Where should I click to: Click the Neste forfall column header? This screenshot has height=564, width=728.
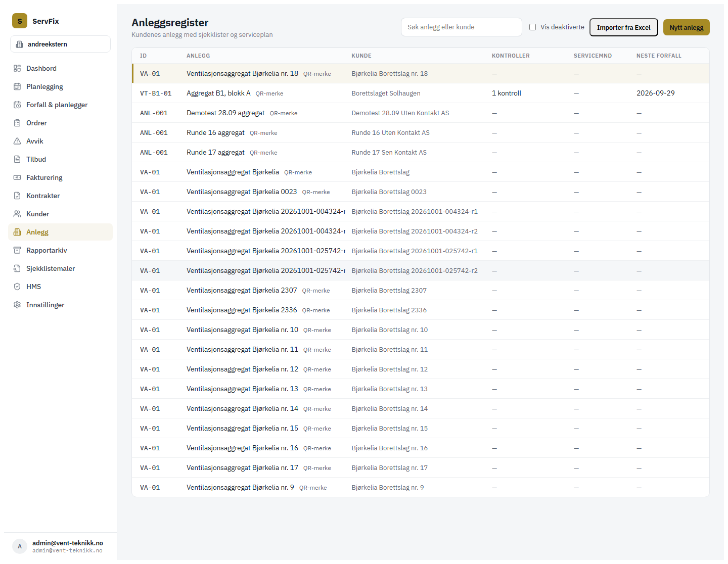pyautogui.click(x=659, y=56)
